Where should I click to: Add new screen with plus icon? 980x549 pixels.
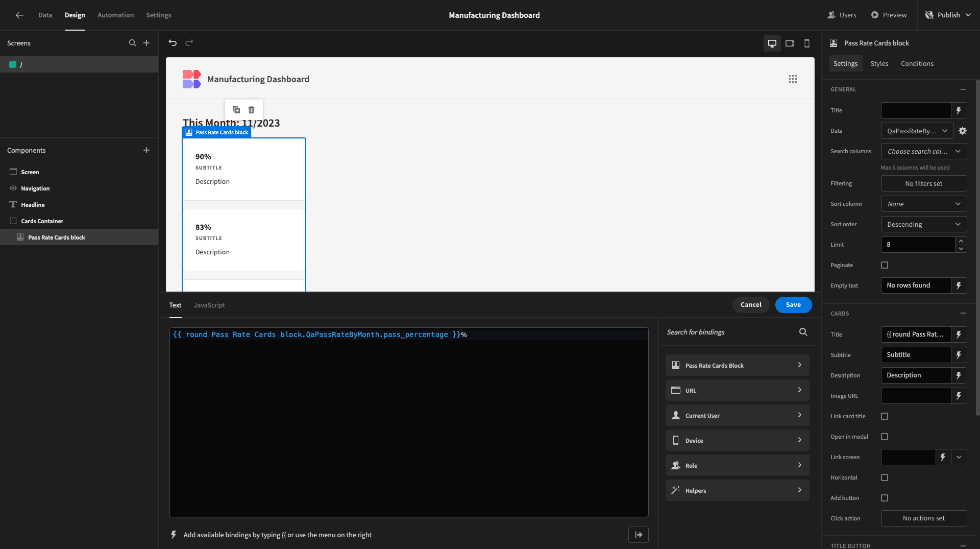coord(146,43)
